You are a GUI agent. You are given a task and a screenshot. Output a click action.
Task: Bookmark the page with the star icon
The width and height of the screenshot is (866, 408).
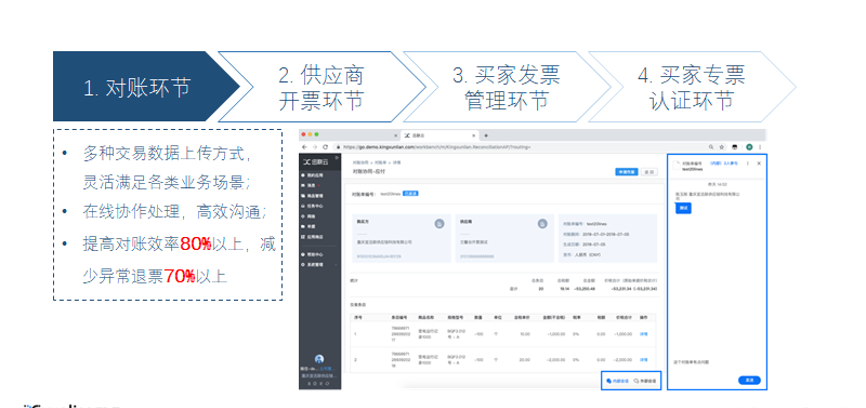point(722,147)
